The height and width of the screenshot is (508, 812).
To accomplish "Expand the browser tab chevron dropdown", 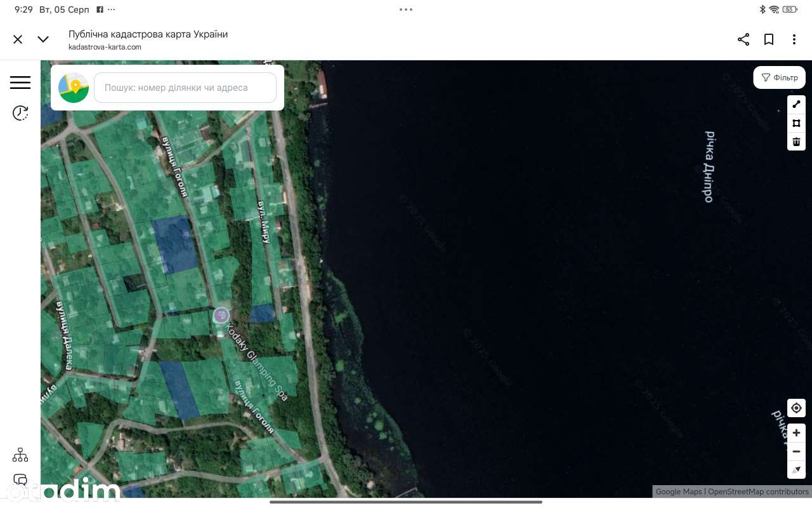I will tap(43, 39).
